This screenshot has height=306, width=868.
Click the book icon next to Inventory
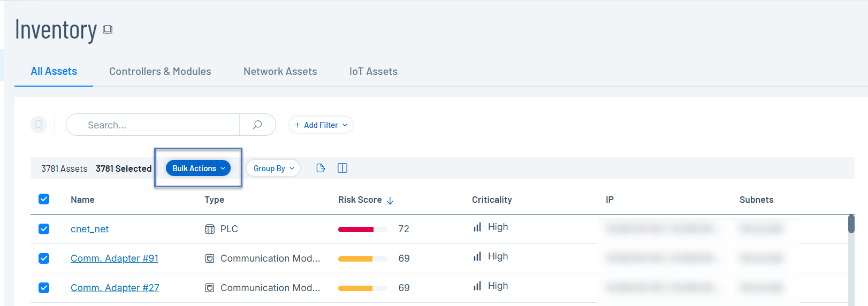coord(108,30)
